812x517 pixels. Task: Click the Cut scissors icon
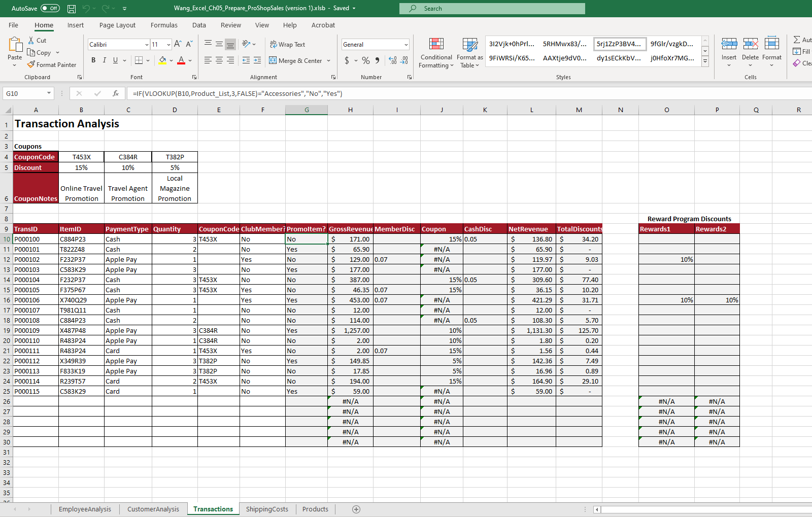[x=31, y=40]
